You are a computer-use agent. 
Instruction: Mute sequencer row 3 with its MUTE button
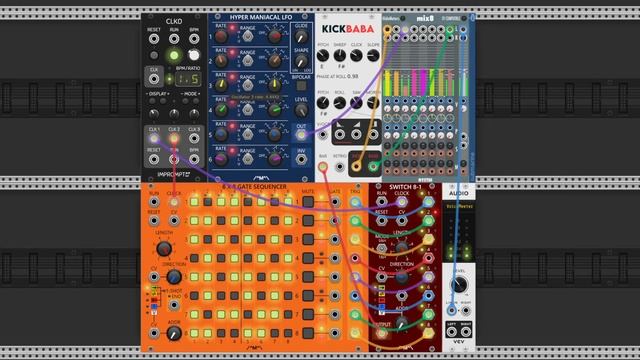[x=308, y=239]
